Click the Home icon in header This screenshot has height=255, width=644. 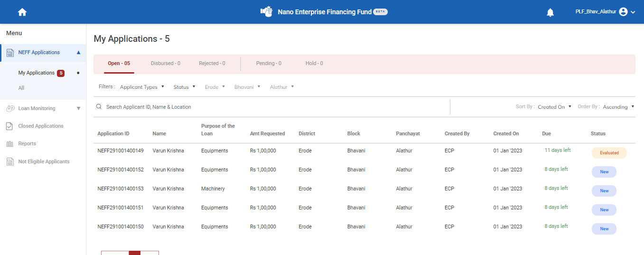click(x=22, y=12)
